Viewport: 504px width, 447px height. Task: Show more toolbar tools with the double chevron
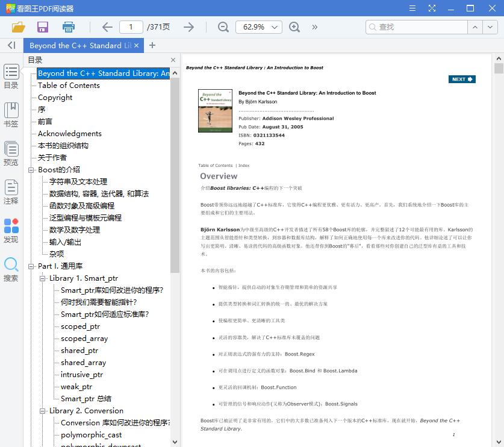[x=315, y=27]
